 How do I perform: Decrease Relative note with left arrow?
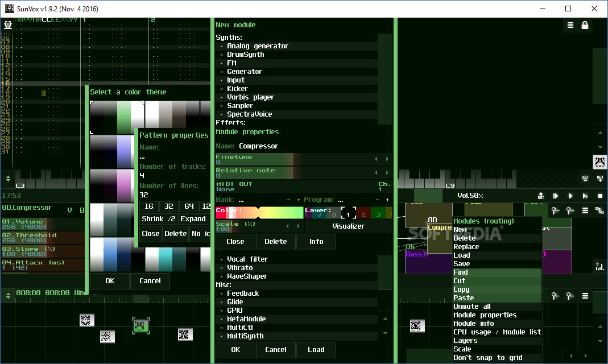[x=376, y=172]
